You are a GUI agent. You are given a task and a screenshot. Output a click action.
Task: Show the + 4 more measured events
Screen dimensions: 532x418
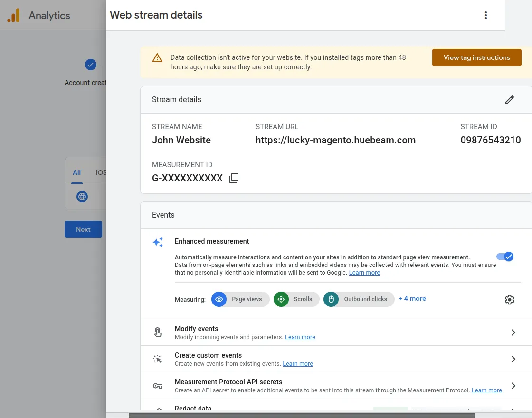pos(412,299)
